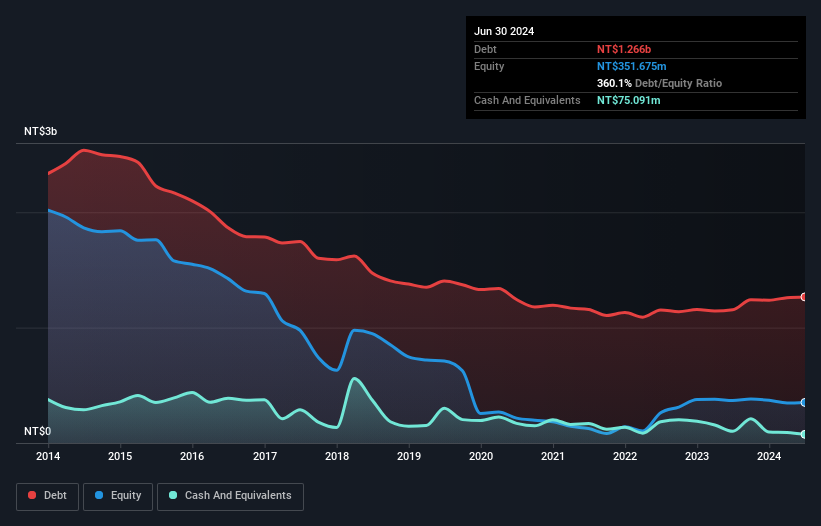Select the 2018 x-axis label
The height and width of the screenshot is (526, 821).
pyautogui.click(x=337, y=456)
